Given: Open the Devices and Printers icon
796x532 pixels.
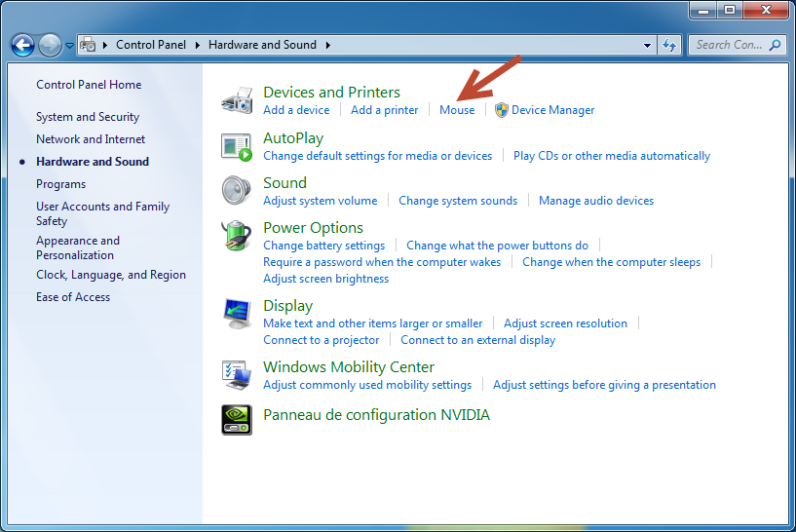Looking at the screenshot, I should (237, 100).
